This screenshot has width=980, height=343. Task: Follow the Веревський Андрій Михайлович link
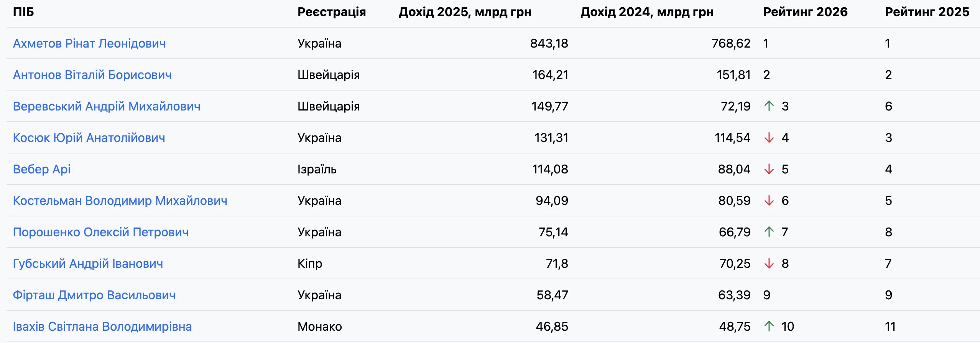coord(107,106)
